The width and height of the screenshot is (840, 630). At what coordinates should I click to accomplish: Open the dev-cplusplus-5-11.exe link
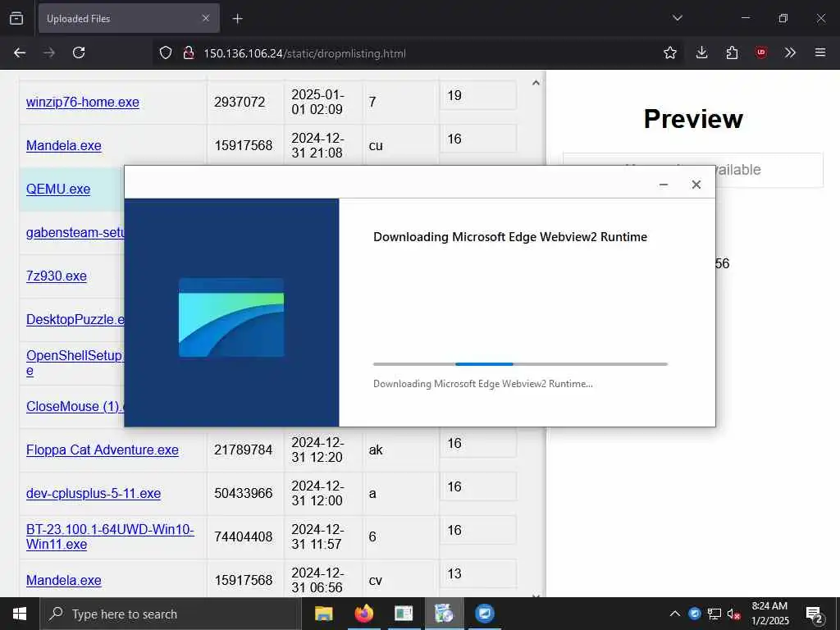tap(94, 493)
